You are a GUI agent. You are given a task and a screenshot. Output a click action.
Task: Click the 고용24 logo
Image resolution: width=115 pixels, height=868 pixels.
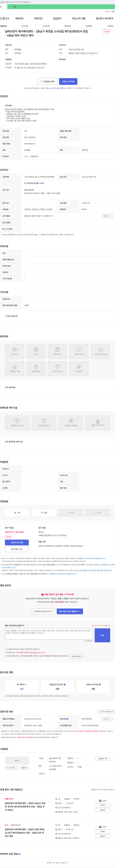tap(4, 18)
